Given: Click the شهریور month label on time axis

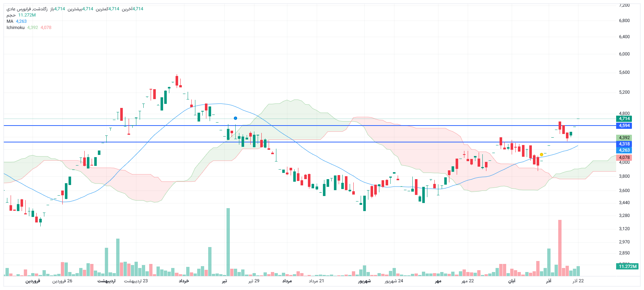Looking at the screenshot, I should (364, 281).
